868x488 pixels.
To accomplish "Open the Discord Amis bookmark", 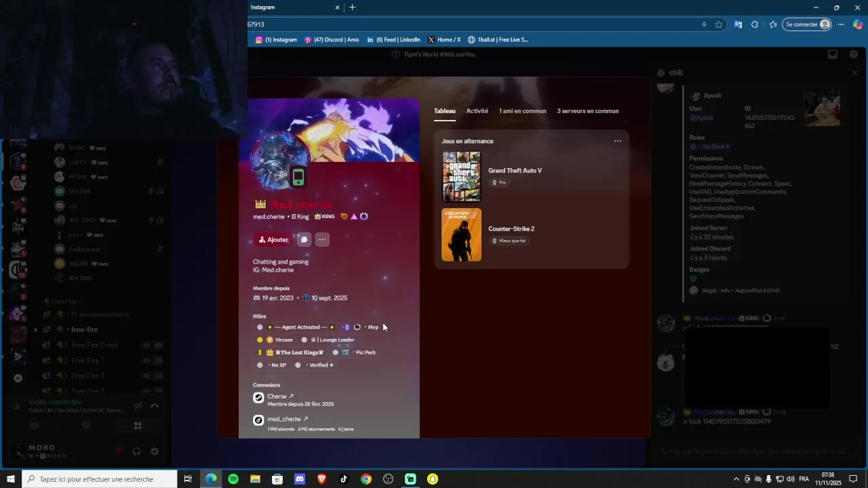I will click(x=332, y=40).
